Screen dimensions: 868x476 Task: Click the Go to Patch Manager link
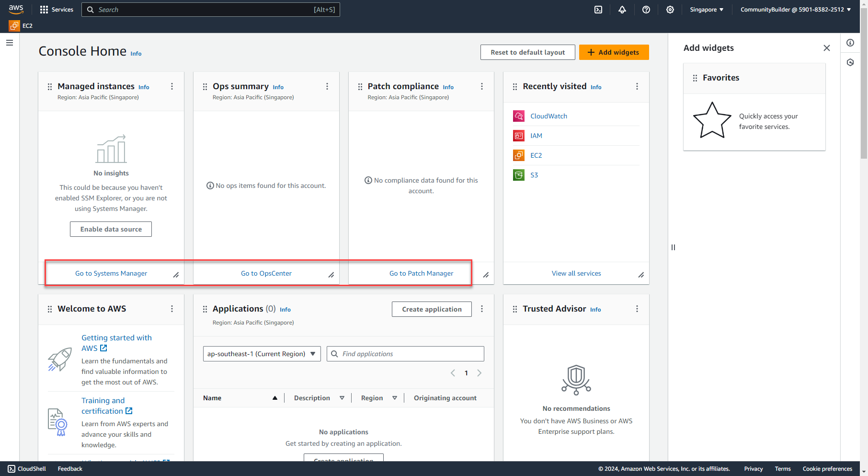tap(421, 273)
